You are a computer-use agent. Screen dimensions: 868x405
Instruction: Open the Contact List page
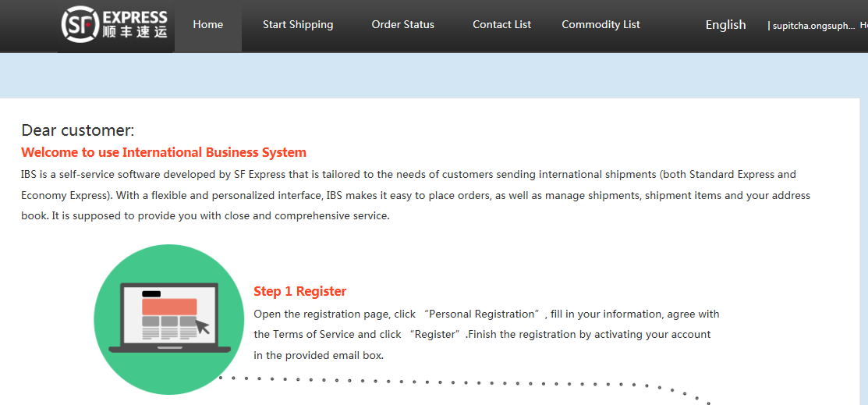pos(501,25)
